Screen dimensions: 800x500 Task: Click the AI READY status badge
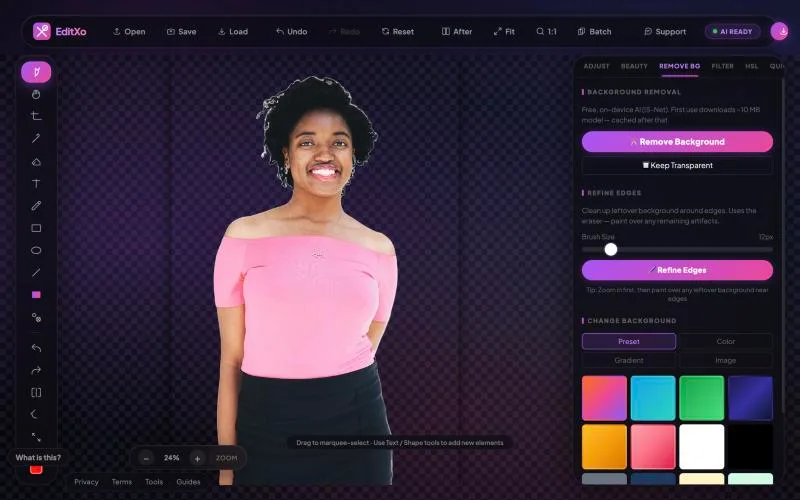[733, 32]
